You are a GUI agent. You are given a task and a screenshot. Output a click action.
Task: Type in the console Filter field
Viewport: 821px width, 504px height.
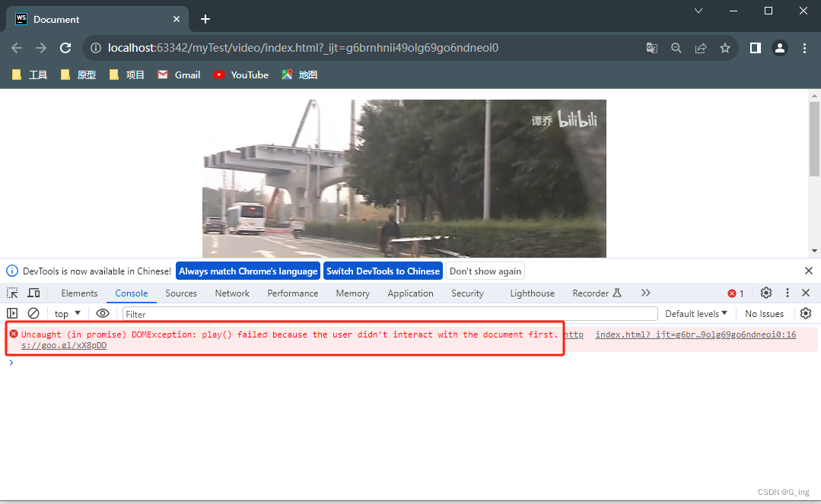(390, 314)
